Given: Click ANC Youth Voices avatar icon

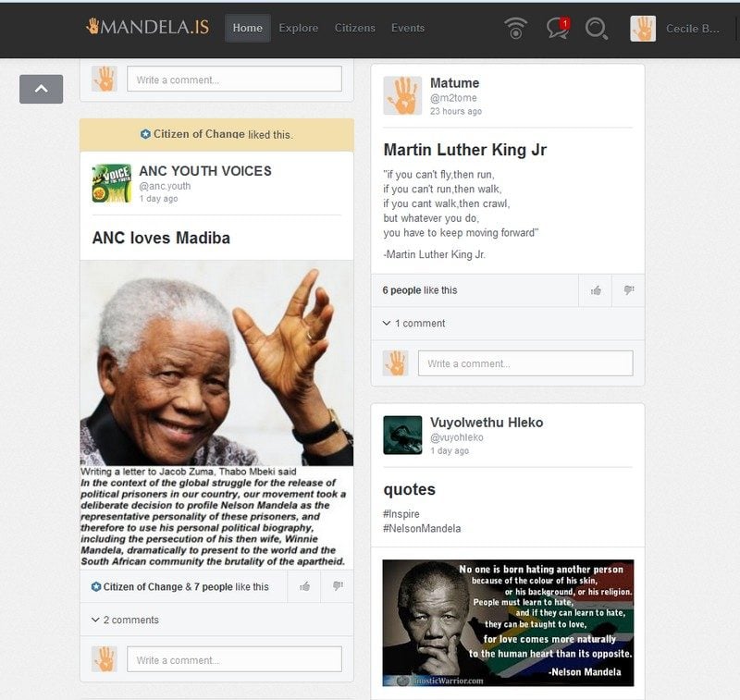Looking at the screenshot, I should click(x=111, y=183).
